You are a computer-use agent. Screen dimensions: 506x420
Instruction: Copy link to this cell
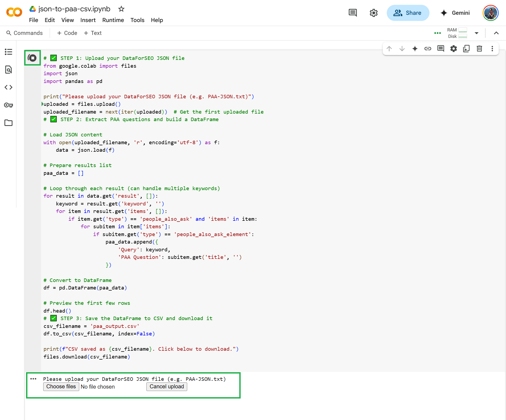point(428,49)
